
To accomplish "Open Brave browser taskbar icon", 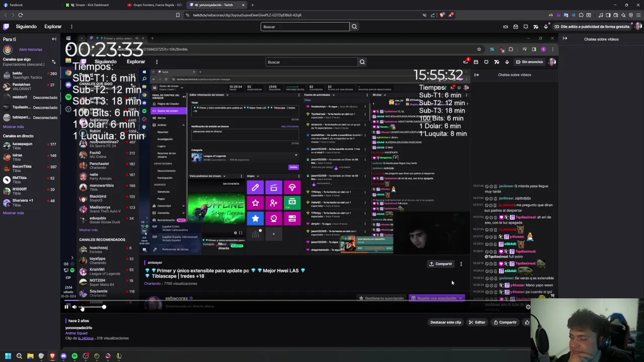I will tap(52, 356).
